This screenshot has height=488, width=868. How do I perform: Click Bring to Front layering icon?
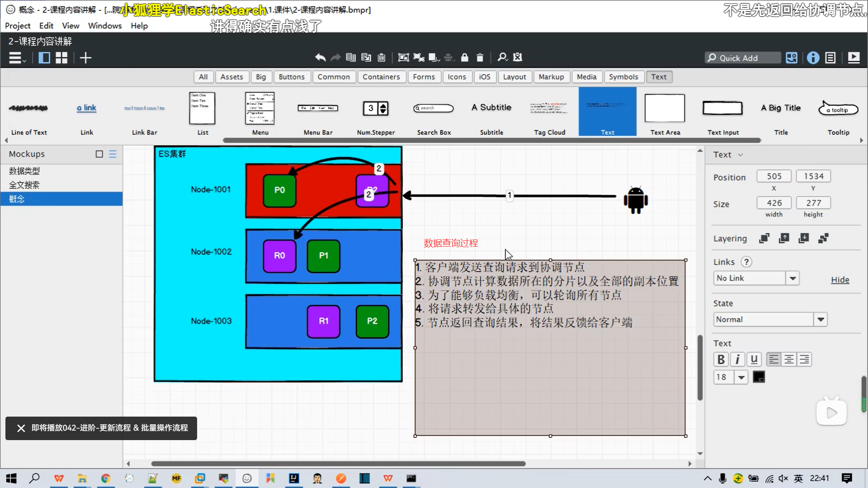click(764, 239)
